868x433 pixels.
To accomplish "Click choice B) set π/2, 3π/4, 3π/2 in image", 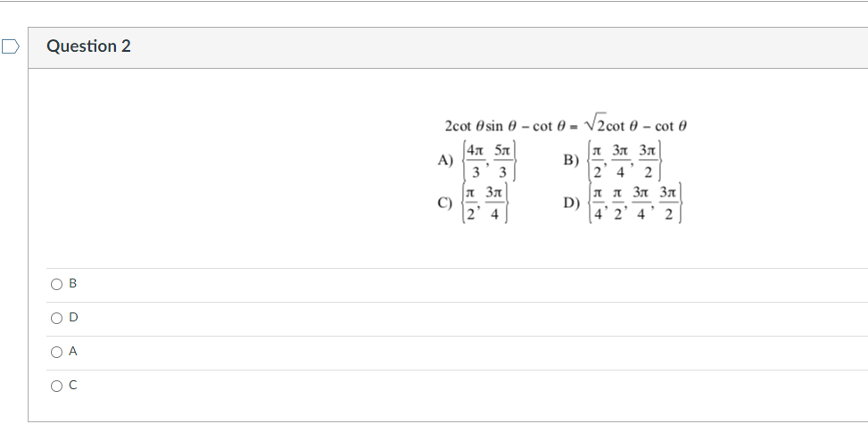I will point(613,161).
